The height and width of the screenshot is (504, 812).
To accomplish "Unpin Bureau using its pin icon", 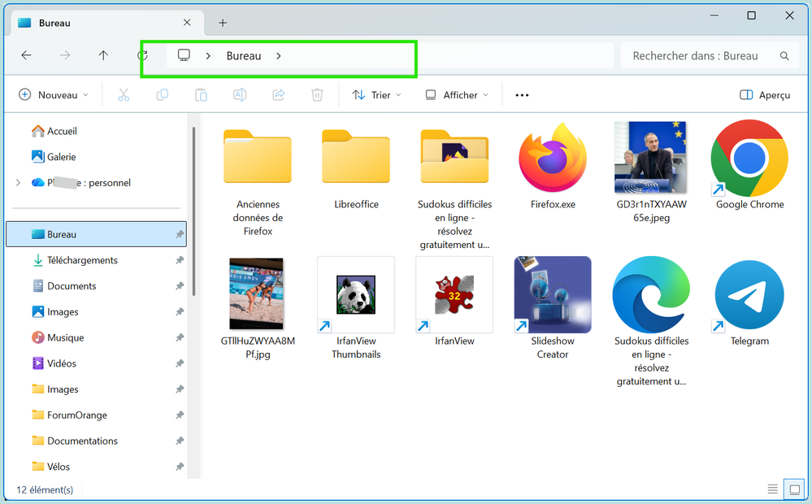I will click(179, 234).
